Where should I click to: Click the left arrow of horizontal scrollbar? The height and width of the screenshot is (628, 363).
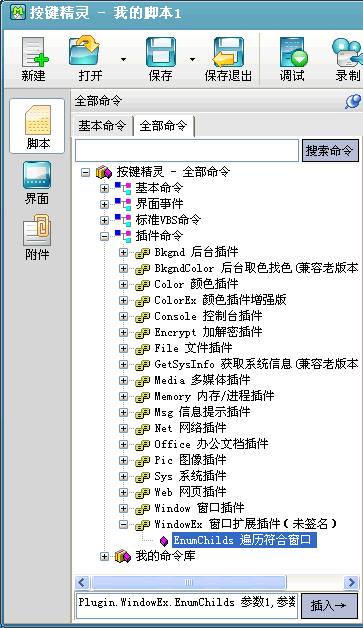pyautogui.click(x=82, y=582)
